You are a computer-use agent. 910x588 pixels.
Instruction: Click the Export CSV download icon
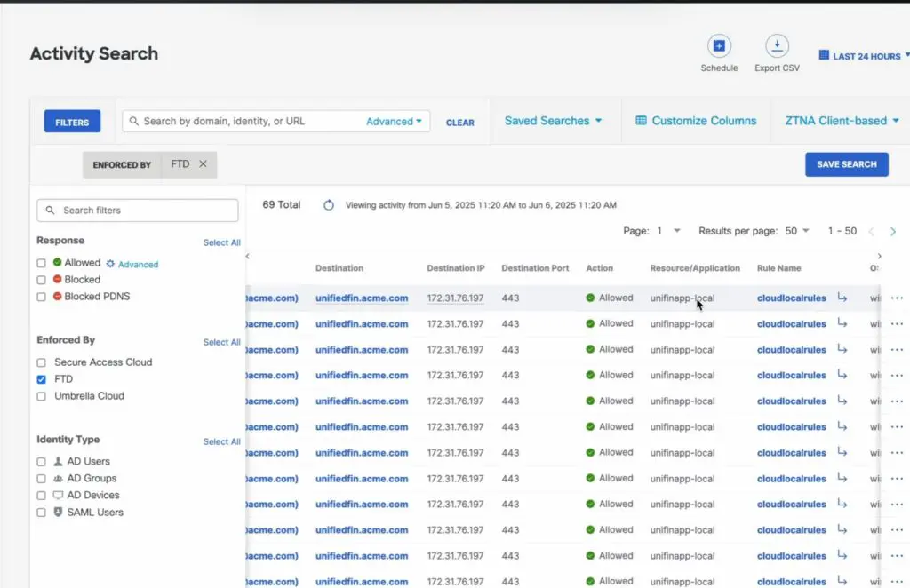coord(777,44)
